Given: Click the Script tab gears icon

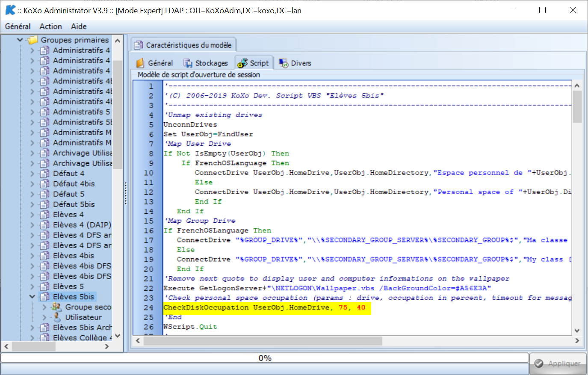Looking at the screenshot, I should click(242, 63).
